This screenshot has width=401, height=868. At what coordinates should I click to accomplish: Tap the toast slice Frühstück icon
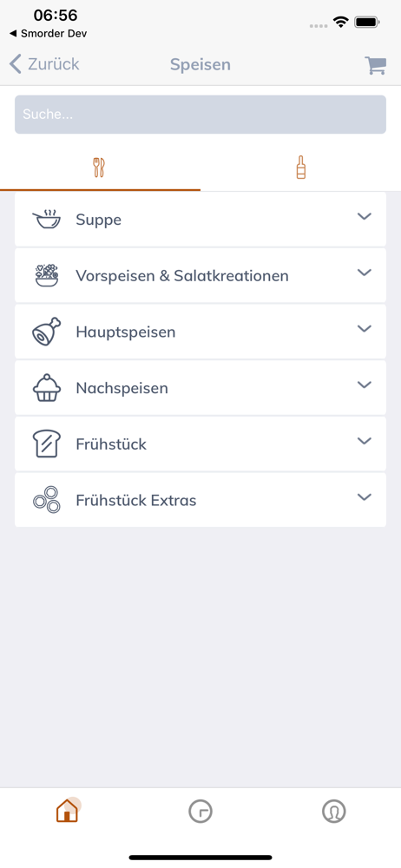[x=47, y=444]
